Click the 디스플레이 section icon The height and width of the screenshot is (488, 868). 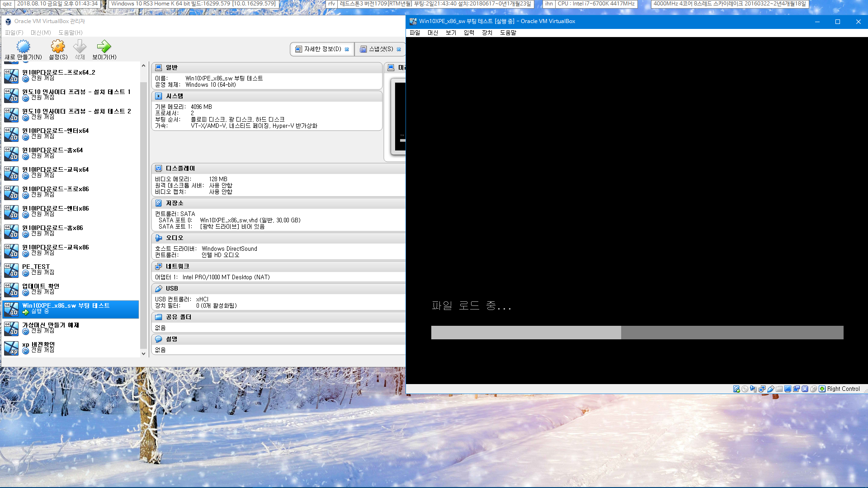click(158, 168)
